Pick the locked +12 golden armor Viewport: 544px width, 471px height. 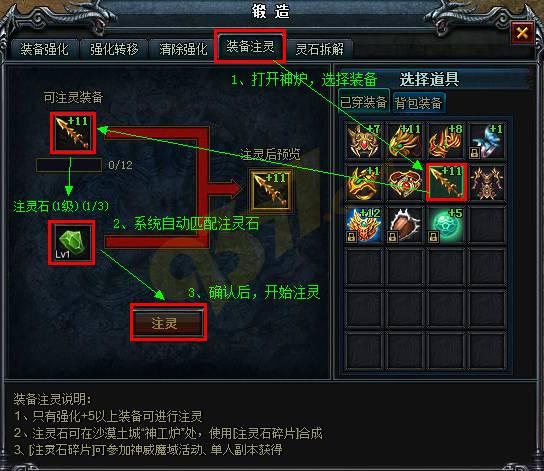tap(364, 224)
